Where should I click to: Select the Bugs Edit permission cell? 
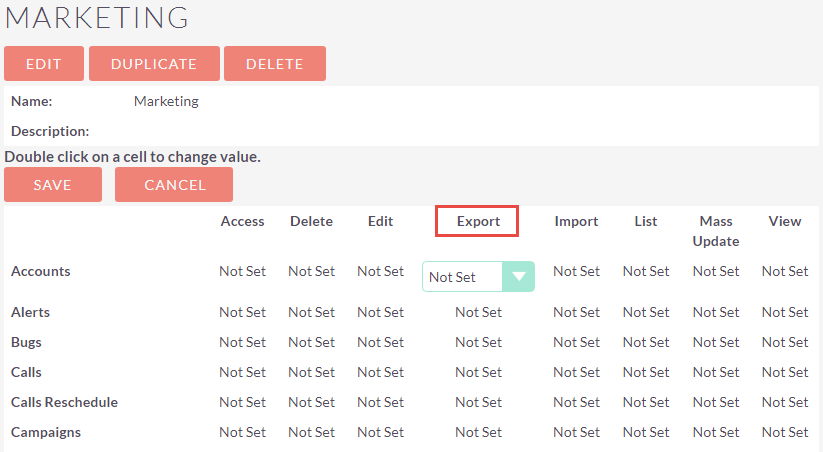(x=381, y=342)
